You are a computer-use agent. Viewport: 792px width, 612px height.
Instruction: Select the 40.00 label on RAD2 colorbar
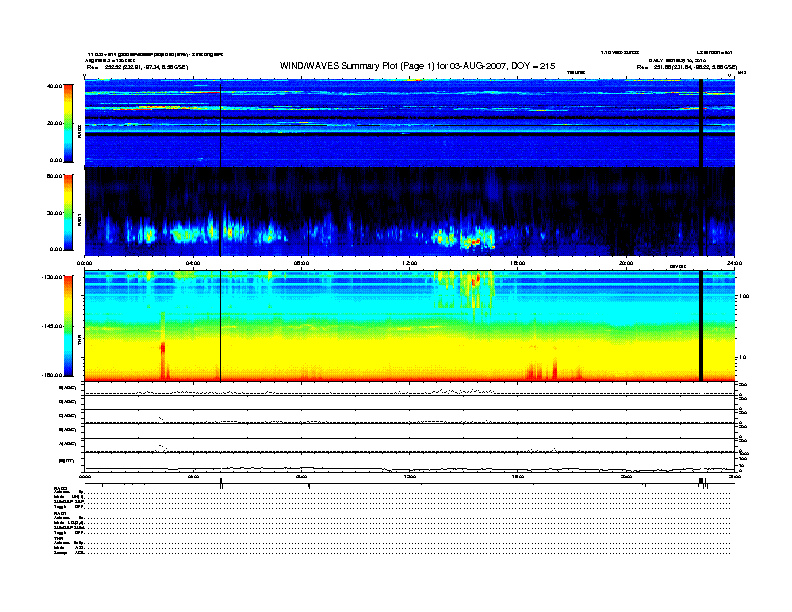pyautogui.click(x=54, y=86)
